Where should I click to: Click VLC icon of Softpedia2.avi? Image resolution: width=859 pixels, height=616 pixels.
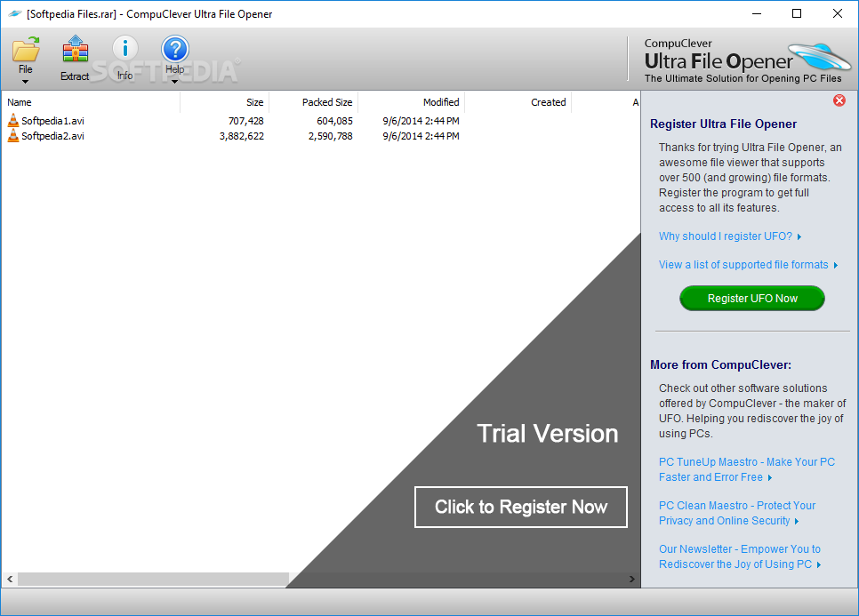pos(13,136)
